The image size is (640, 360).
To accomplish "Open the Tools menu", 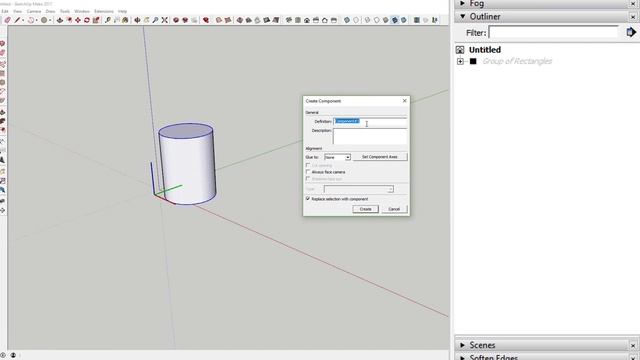I will (x=65, y=11).
